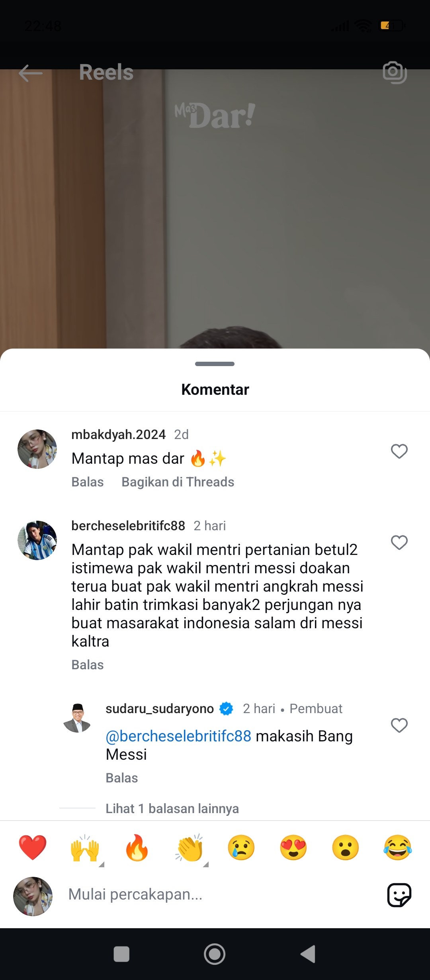Expand Lihat 1 balasan lainnya
This screenshot has width=430, height=980.
click(172, 809)
